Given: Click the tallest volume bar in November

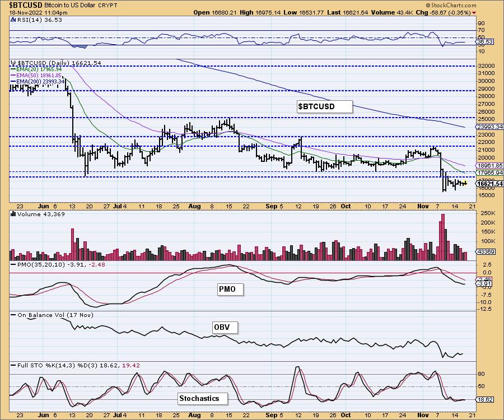Looking at the screenshot, I should point(442,237).
